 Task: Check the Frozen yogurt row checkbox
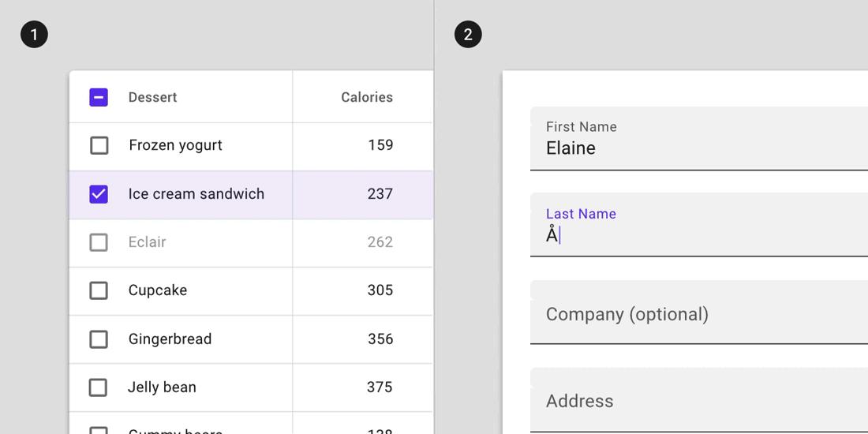[x=99, y=145]
